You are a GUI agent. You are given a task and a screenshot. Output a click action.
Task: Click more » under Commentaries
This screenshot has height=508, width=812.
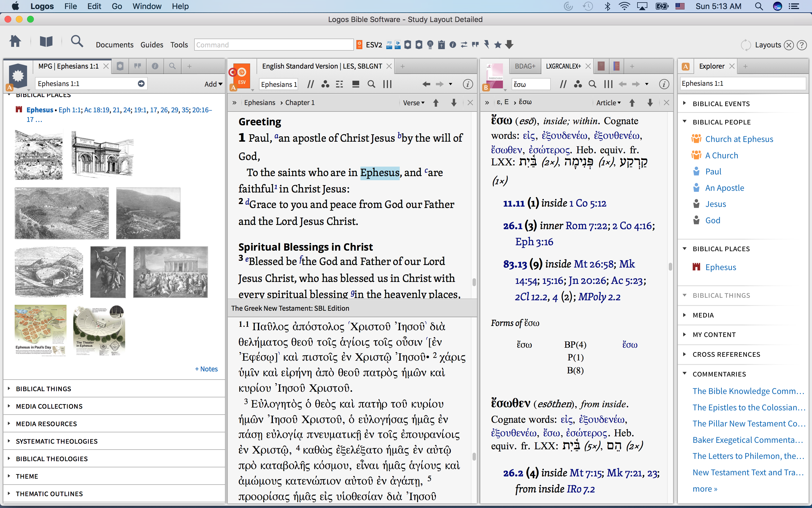click(x=705, y=489)
